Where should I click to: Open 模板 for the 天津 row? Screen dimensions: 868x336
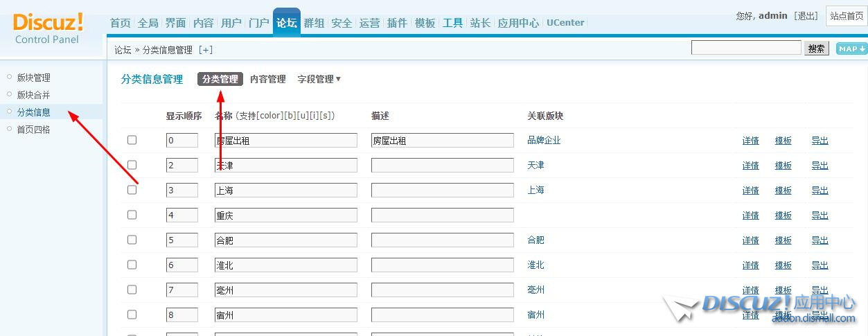click(x=783, y=166)
